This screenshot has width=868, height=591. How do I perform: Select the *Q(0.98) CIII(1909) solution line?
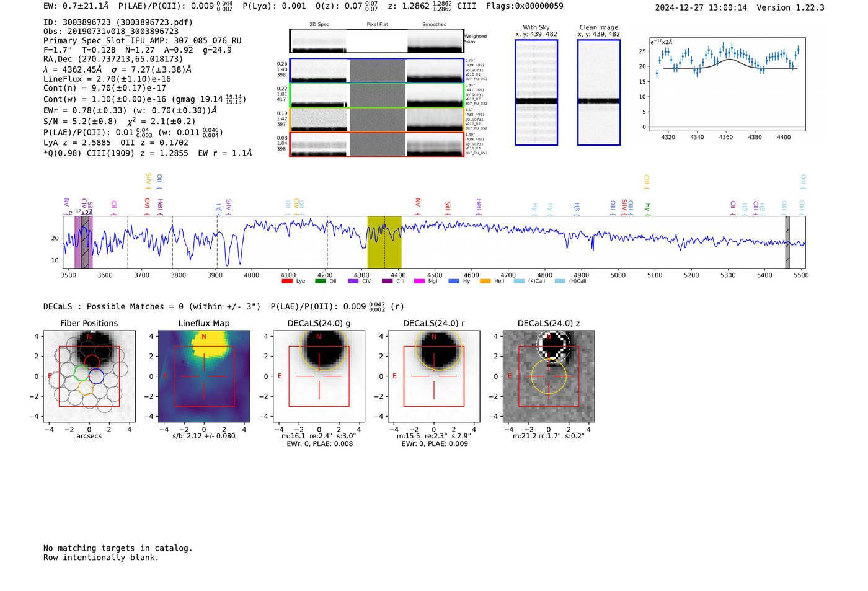(148, 153)
